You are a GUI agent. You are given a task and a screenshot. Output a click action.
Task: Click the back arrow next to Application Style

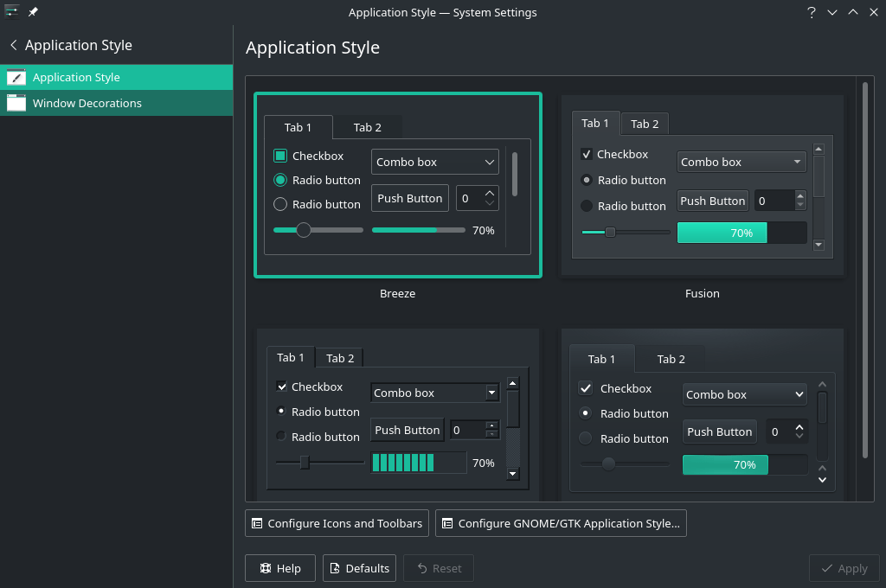pos(14,45)
